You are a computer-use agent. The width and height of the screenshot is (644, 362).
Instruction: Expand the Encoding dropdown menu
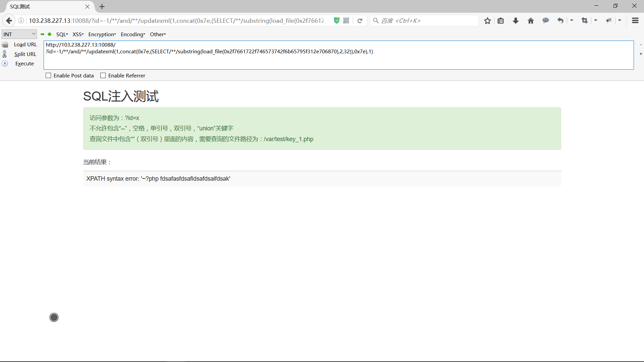(133, 35)
